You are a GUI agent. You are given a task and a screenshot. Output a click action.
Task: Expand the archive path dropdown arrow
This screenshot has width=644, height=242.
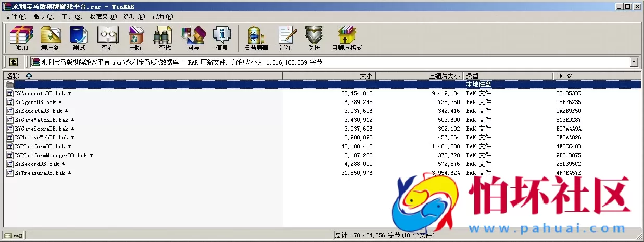[x=634, y=62]
